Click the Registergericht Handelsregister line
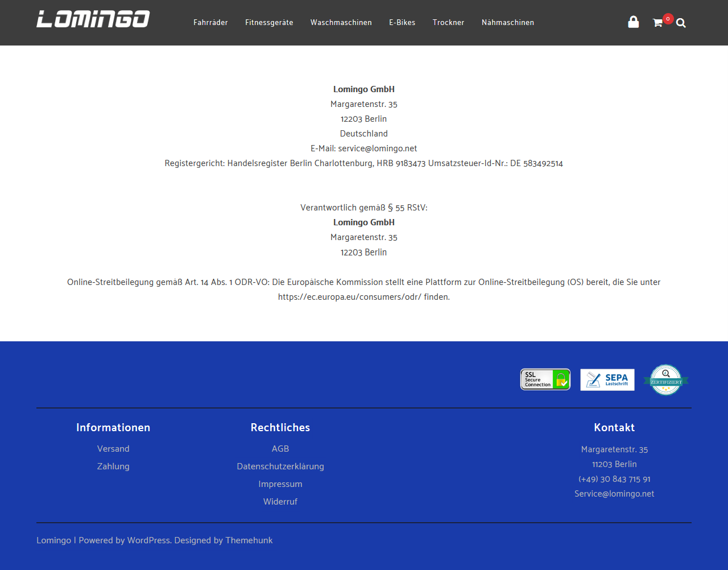The width and height of the screenshot is (728, 570). click(364, 163)
